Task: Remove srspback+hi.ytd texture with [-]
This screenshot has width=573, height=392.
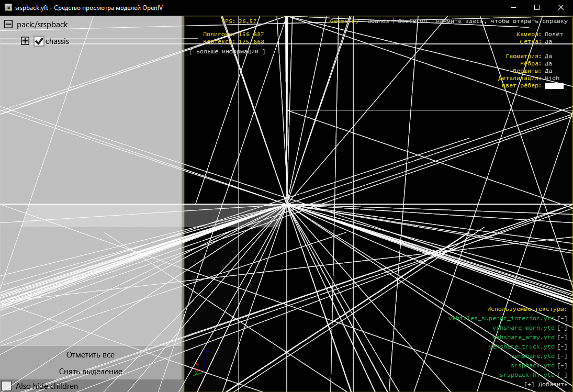Action: click(562, 375)
